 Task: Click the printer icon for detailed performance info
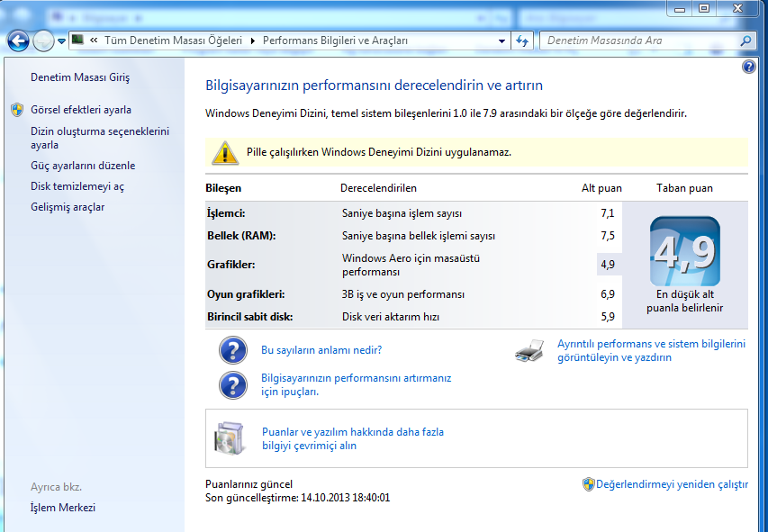click(x=529, y=351)
